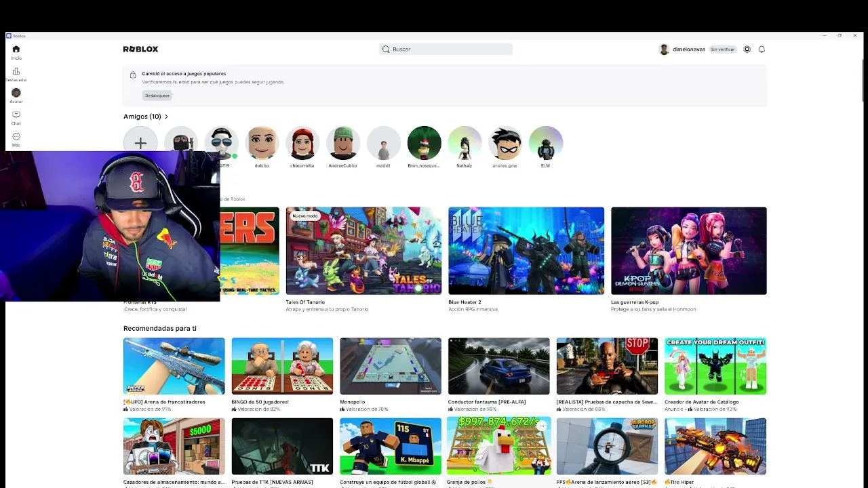This screenshot has width=868, height=488.
Task: Expand Amigos (10) list chevron
Action: pos(166,117)
